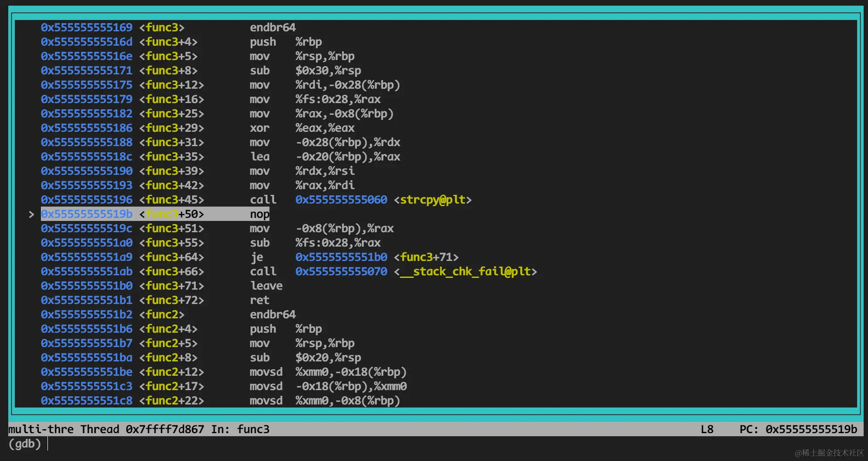Click the nop instruction

(259, 214)
